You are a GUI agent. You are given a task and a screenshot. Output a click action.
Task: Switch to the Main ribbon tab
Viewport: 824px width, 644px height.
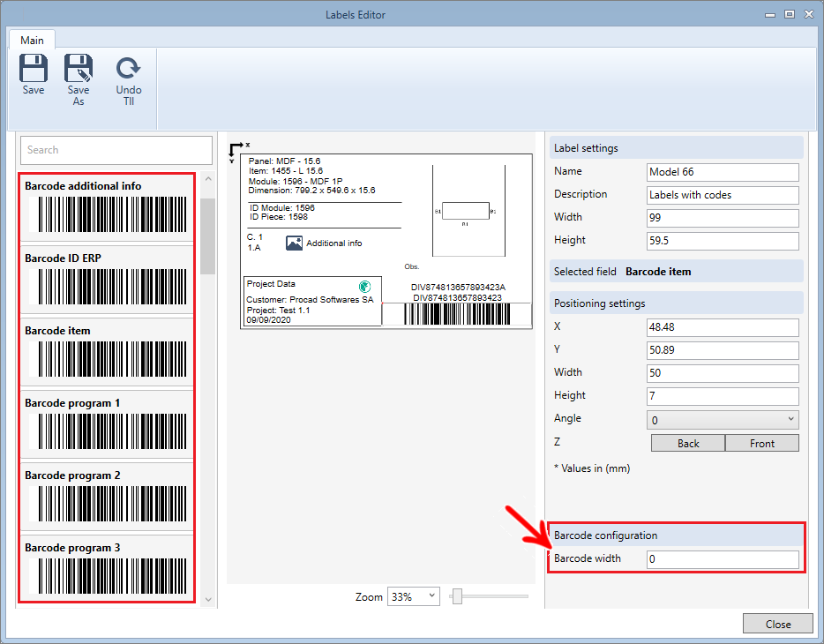32,40
